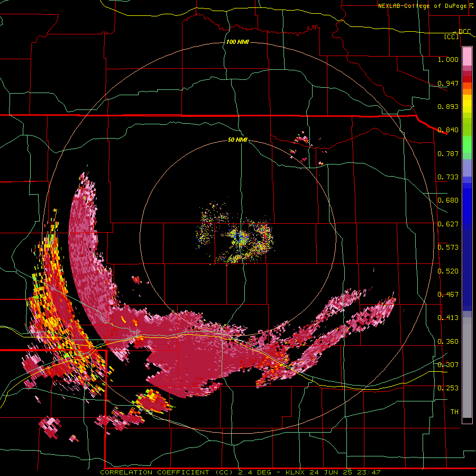This screenshot has width=476, height=476.
Task: Click the 0.627 color scale label
Action: 448,224
